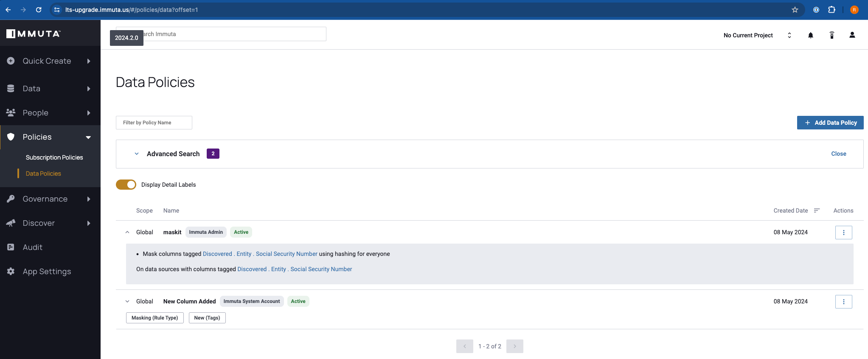
Task: Click the Immuta Admin label
Action: tap(206, 232)
